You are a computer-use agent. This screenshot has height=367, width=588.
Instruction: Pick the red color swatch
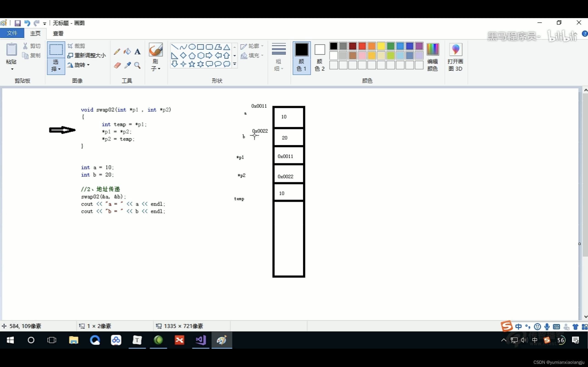click(x=362, y=46)
